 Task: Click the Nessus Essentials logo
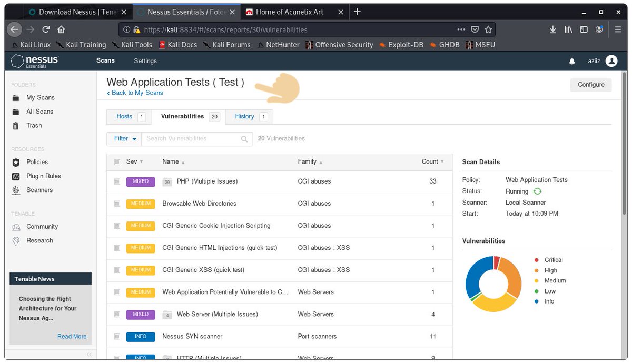click(35, 61)
